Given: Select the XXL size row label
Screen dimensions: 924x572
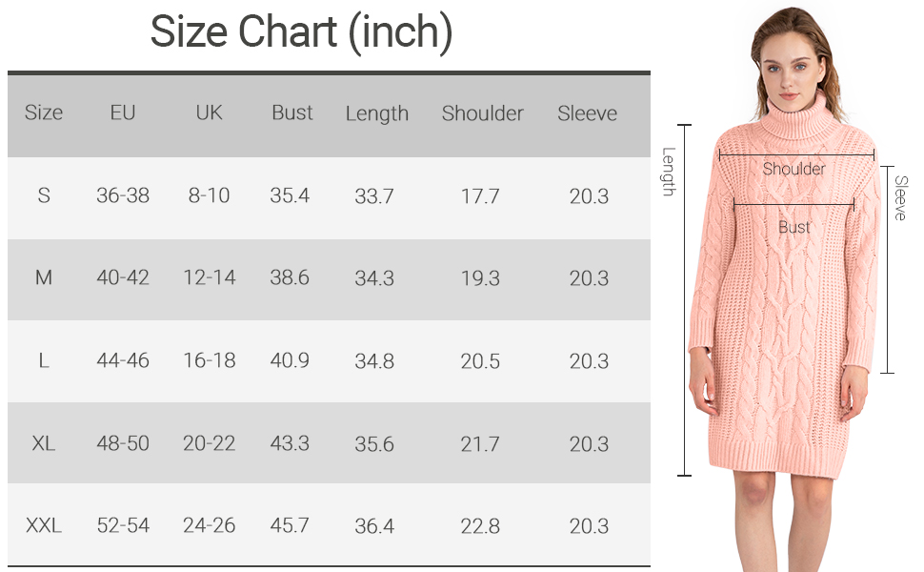Looking at the screenshot, I should [44, 525].
